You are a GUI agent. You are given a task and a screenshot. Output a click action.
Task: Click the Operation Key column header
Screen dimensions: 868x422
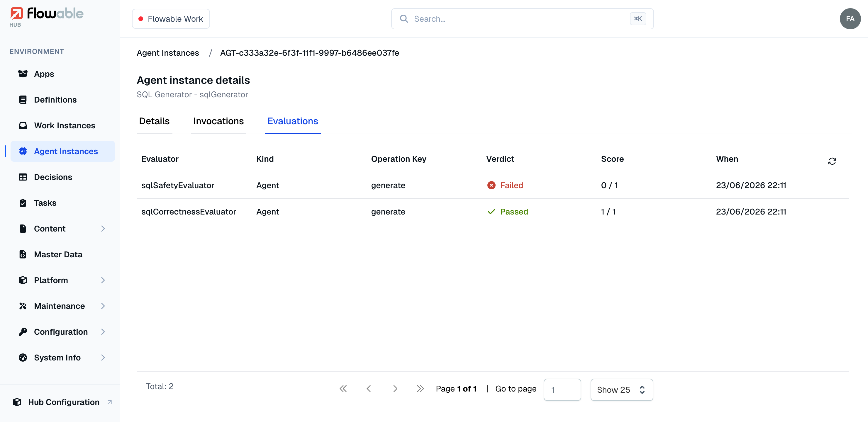tap(399, 159)
